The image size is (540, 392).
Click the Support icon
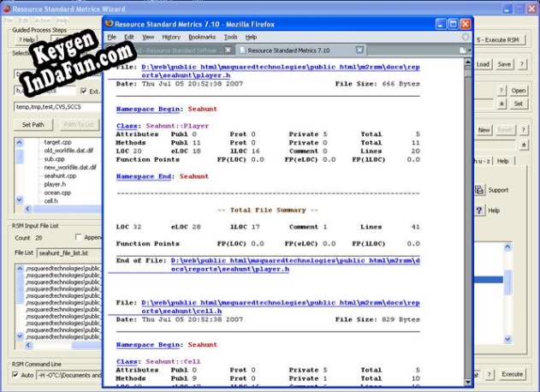479,190
